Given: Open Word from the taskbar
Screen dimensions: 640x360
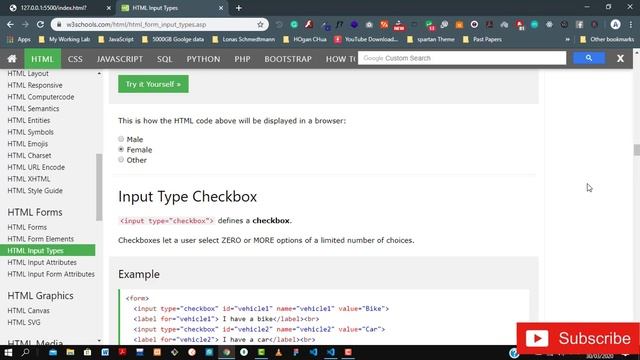Looking at the screenshot, I should coord(105,352).
